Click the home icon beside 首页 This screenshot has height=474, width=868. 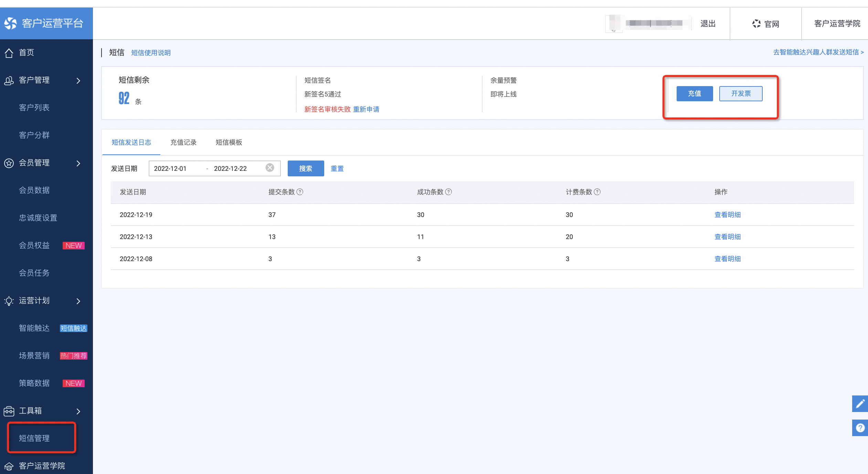[x=9, y=53]
